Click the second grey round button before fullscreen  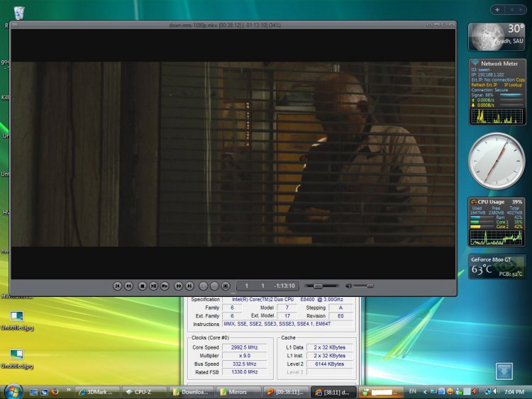pyautogui.click(x=214, y=286)
